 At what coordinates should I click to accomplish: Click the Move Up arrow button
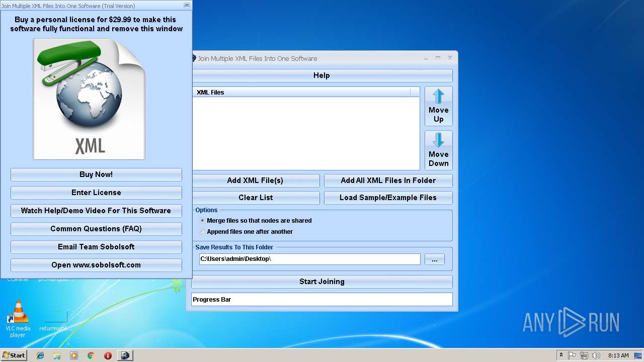tap(438, 106)
